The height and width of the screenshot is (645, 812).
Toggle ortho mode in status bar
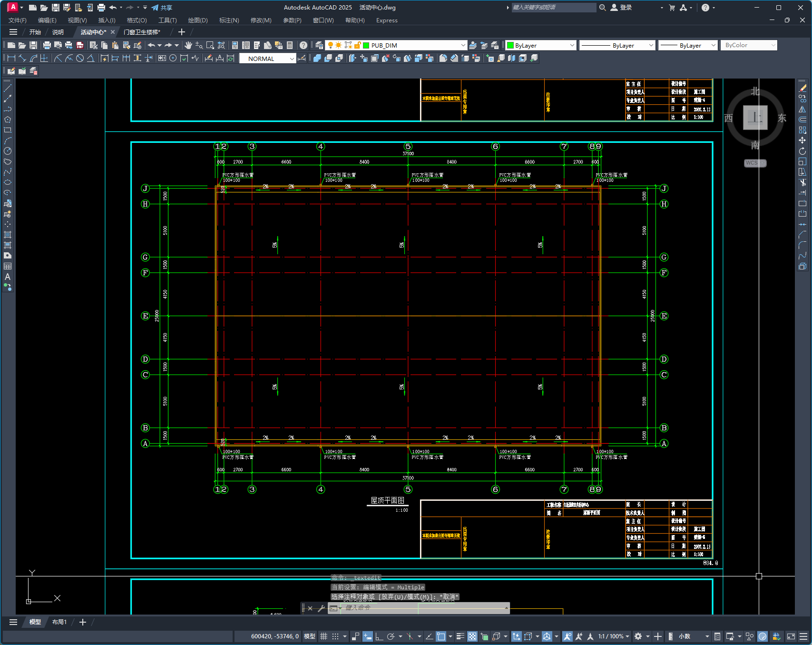point(379,636)
